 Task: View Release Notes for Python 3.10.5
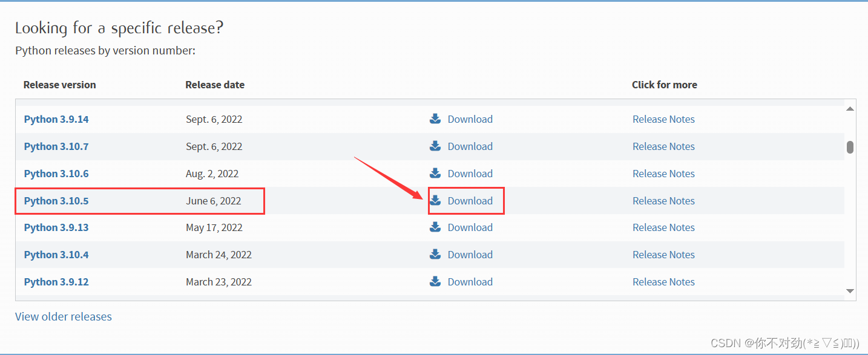663,201
